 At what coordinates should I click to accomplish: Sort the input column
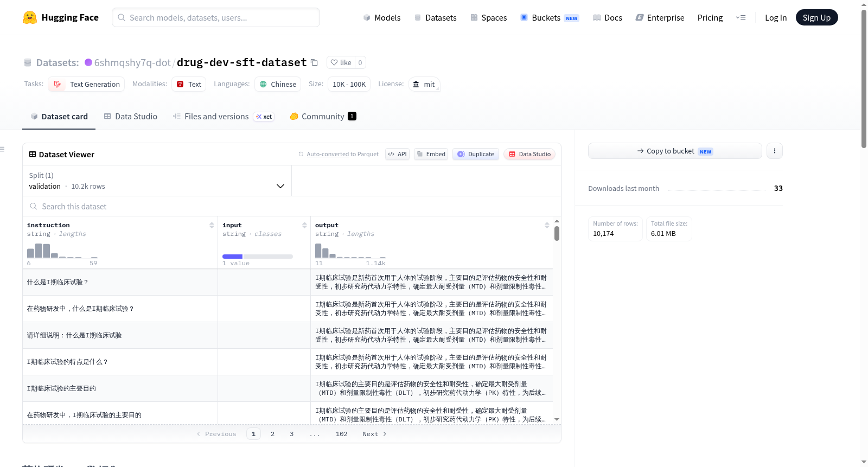pos(304,225)
